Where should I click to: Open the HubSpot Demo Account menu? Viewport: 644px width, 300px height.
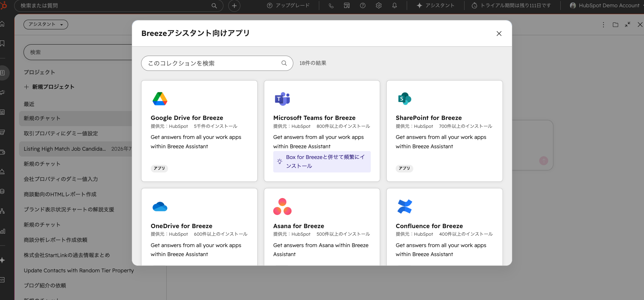606,6
